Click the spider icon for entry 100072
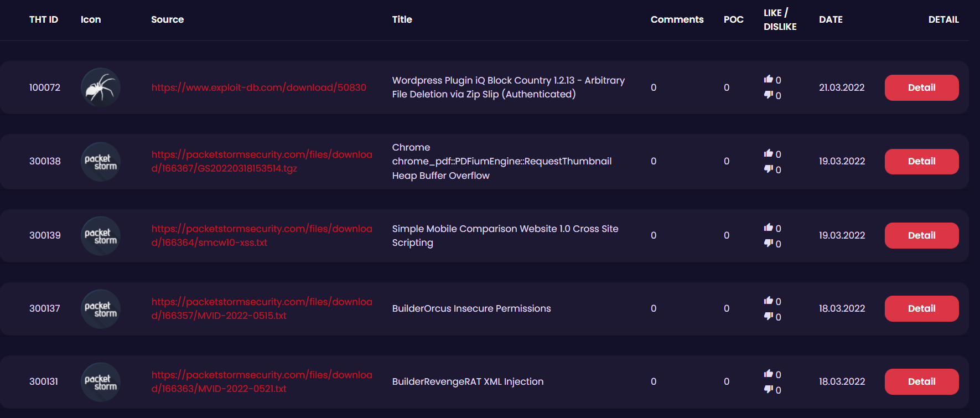 [101, 87]
